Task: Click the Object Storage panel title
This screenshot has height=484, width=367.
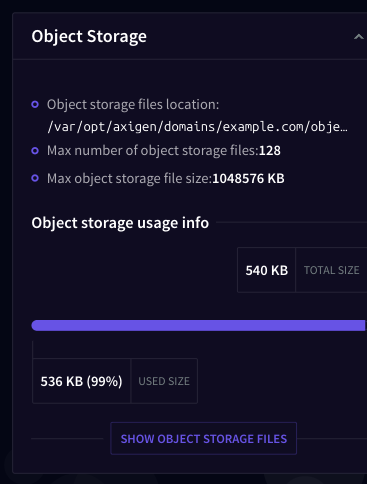Action: point(89,36)
